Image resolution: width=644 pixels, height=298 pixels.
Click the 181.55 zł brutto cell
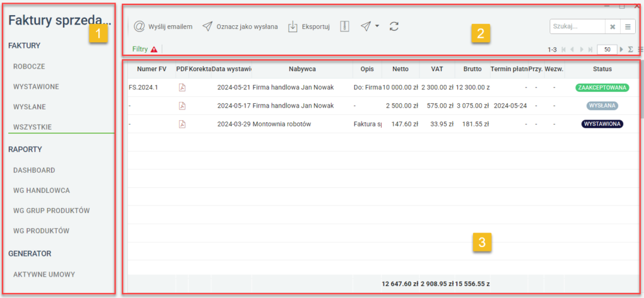pos(472,124)
